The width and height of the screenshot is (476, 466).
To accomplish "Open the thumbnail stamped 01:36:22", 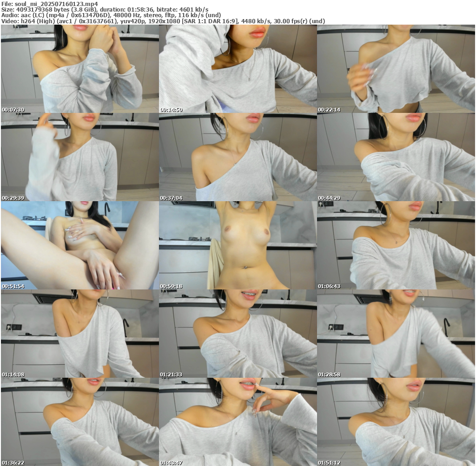I will pos(79,422).
